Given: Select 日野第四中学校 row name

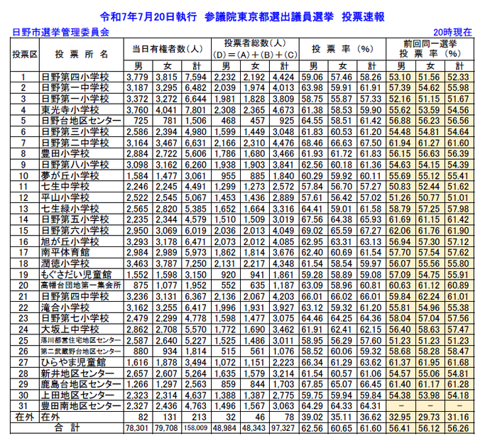Looking at the screenshot, I should tap(75, 297).
